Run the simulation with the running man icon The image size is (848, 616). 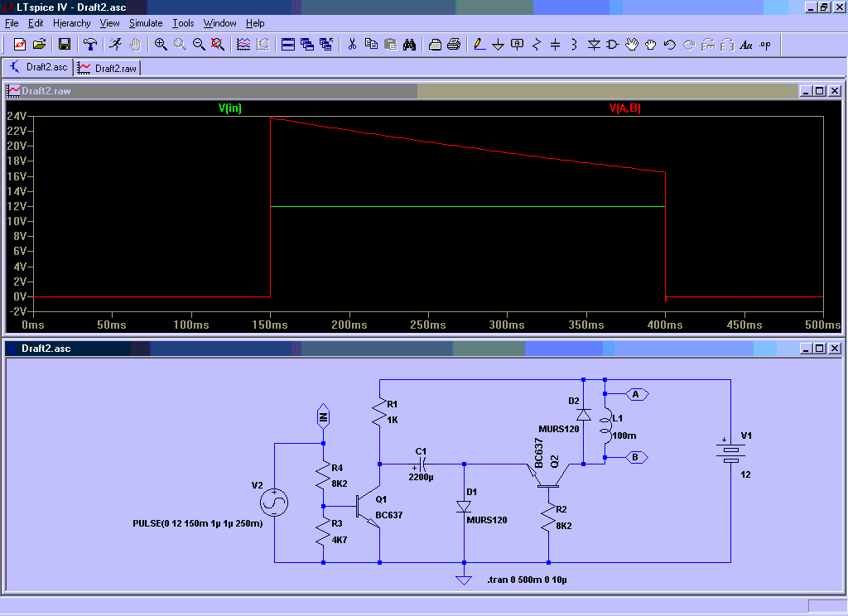(x=115, y=45)
